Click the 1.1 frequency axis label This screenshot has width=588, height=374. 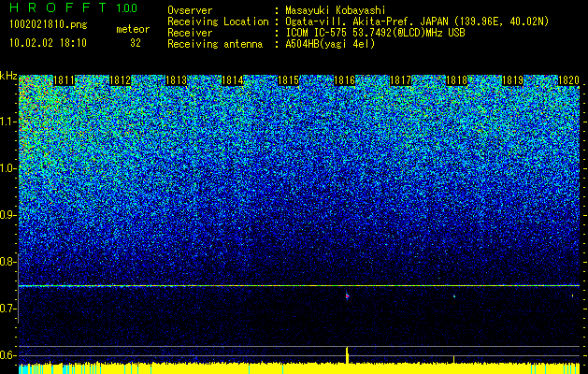click(x=7, y=122)
